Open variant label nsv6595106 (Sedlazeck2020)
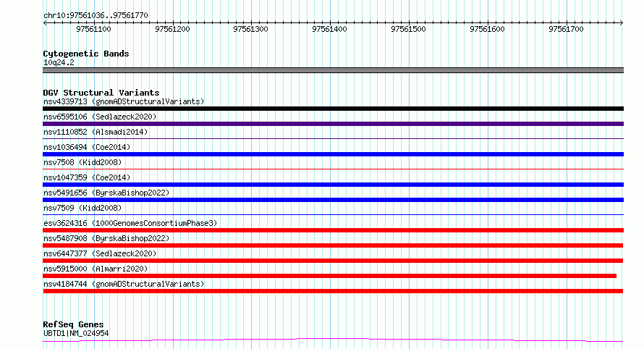 [100, 117]
